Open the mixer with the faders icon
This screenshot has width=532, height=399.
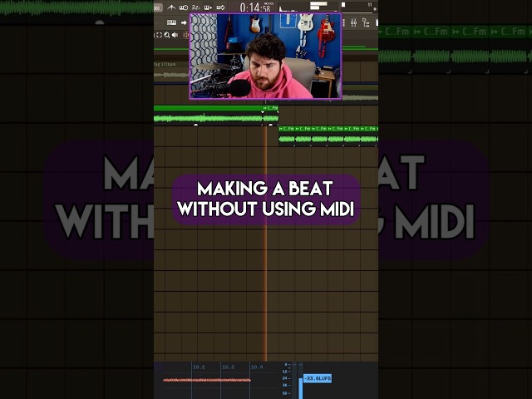[x=353, y=22]
